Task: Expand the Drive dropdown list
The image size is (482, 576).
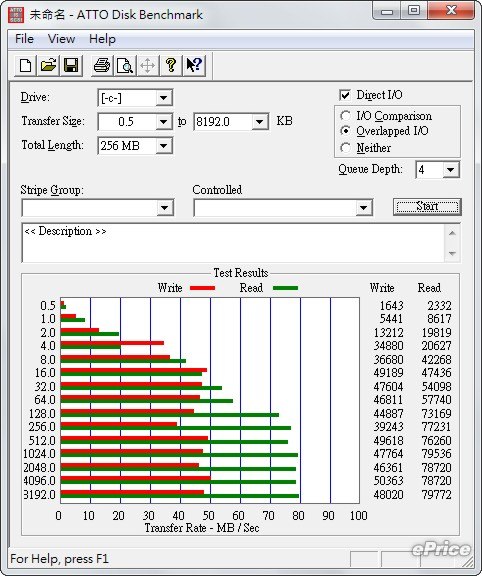Action: pos(163,98)
